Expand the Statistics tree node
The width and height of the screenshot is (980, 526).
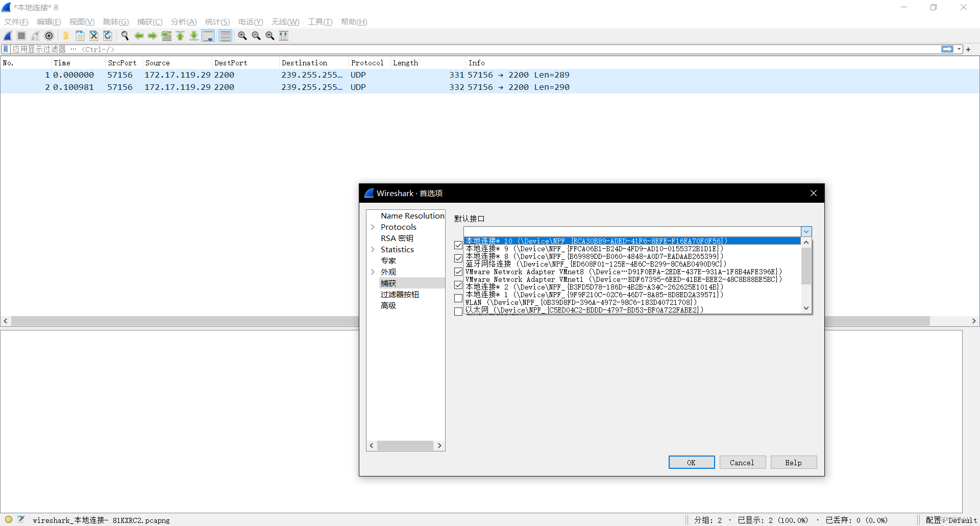(373, 250)
